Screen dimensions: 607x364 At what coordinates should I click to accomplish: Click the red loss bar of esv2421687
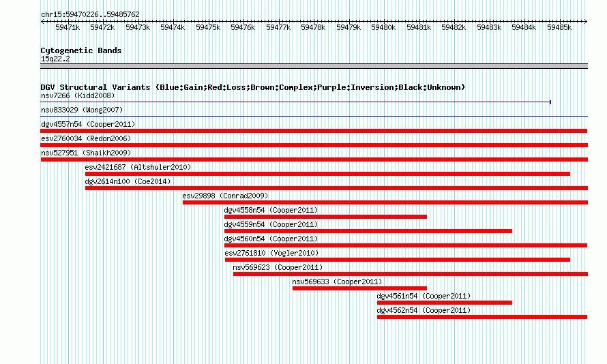327,174
